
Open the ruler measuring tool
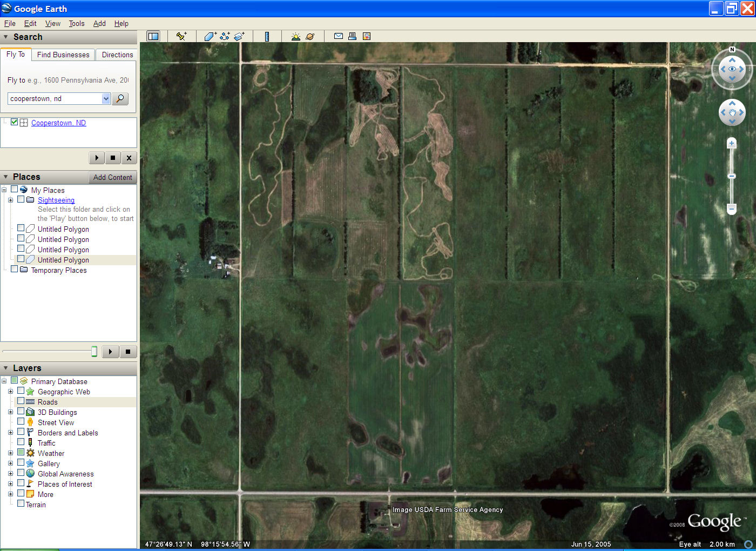coord(267,36)
